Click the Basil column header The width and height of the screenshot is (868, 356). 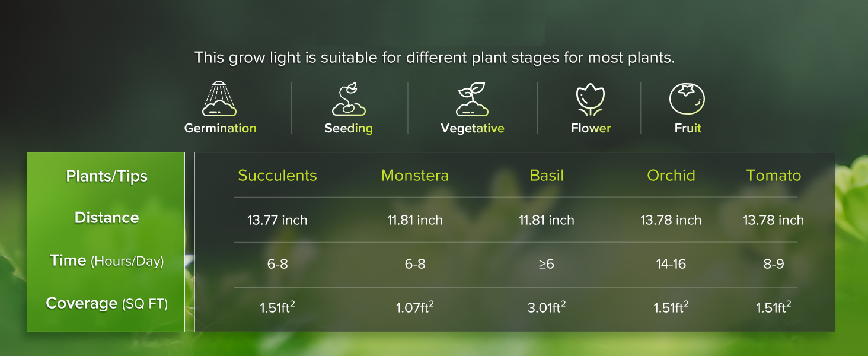click(x=547, y=176)
